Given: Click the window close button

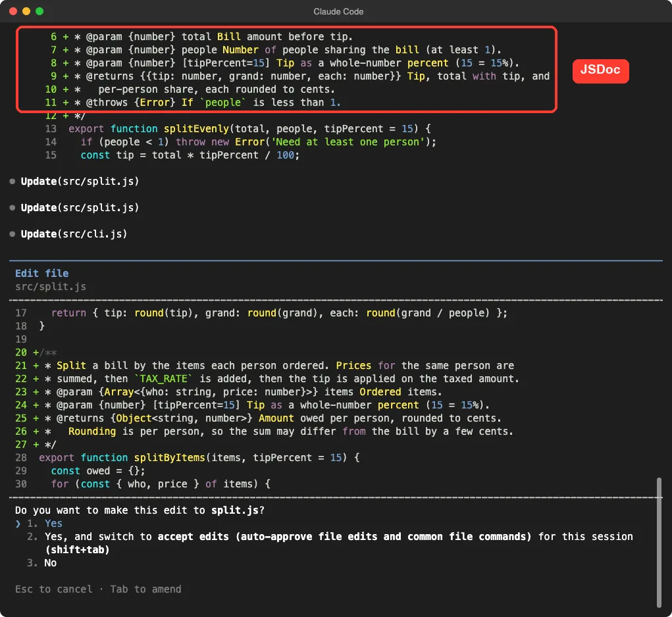Looking at the screenshot, I should click(x=13, y=11).
